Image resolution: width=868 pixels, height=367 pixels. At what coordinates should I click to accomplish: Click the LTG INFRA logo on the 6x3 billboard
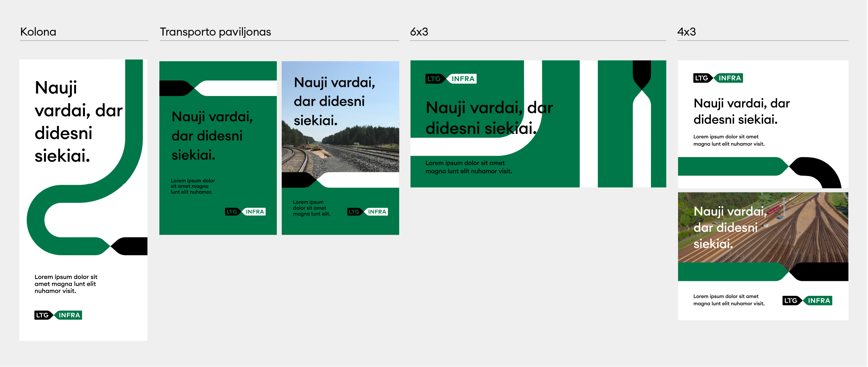pyautogui.click(x=451, y=79)
